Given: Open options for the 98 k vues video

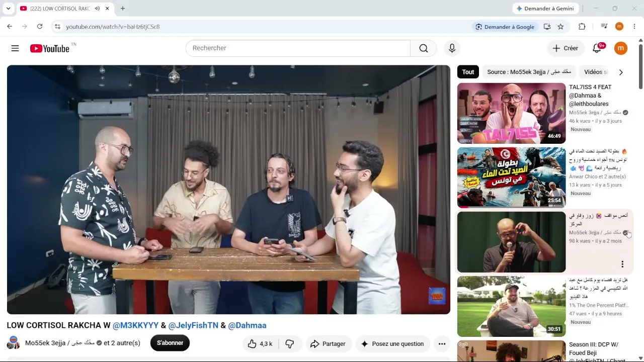Looking at the screenshot, I should click(622, 264).
